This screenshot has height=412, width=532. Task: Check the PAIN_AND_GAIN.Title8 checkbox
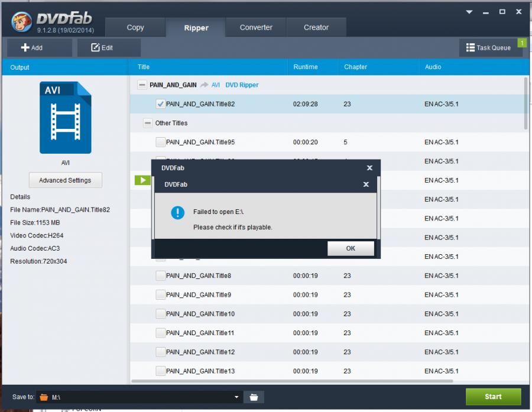[160, 275]
